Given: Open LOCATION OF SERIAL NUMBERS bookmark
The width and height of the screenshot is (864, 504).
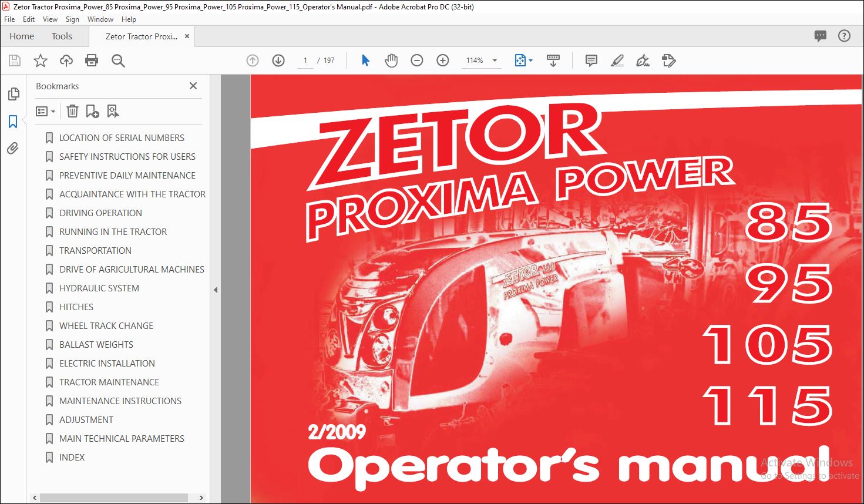Looking at the screenshot, I should coord(122,137).
